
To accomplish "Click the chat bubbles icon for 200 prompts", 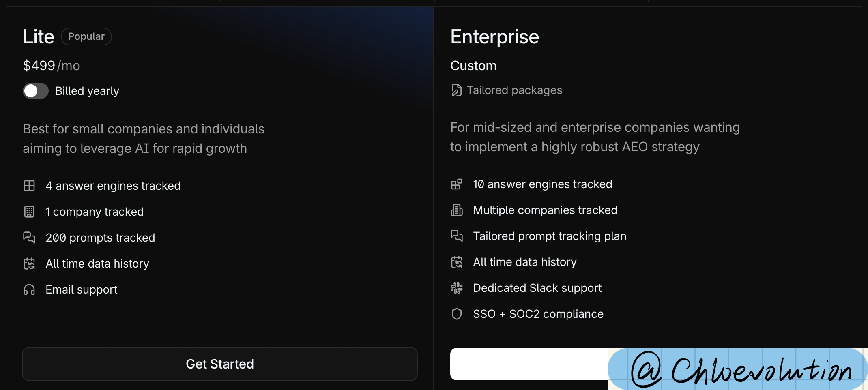I will pyautogui.click(x=29, y=238).
